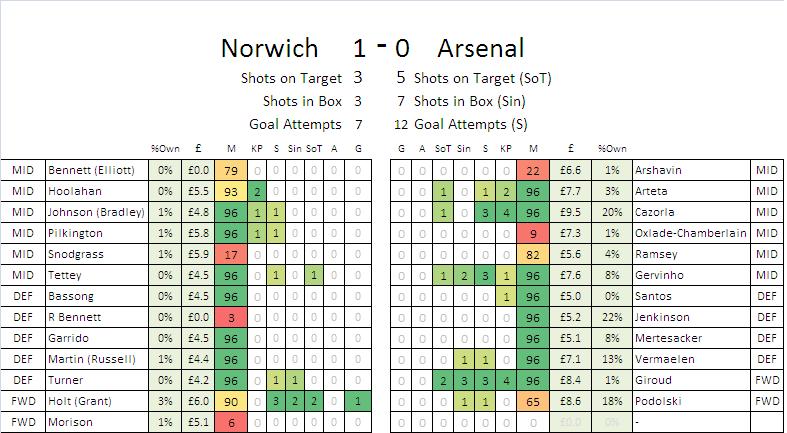Click the "Goal Attempts (S)" label
The image size is (787, 433).
[470, 125]
